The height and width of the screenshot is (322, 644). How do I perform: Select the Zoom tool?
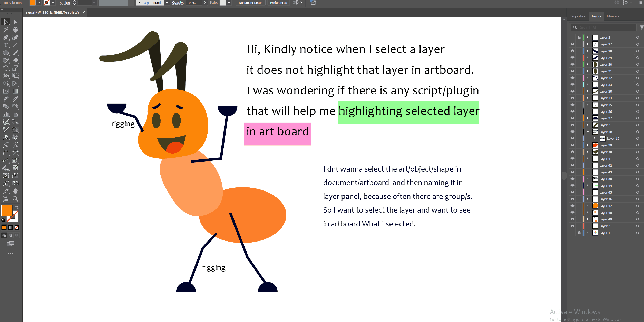tap(15, 199)
